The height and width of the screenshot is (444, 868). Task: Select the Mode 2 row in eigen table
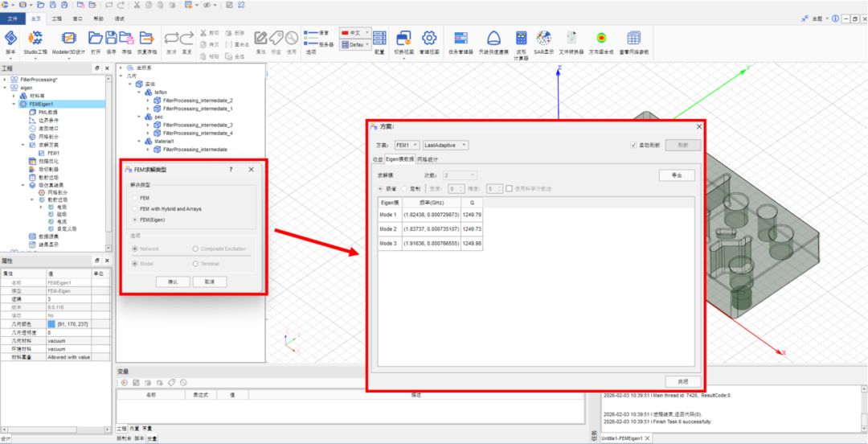430,229
